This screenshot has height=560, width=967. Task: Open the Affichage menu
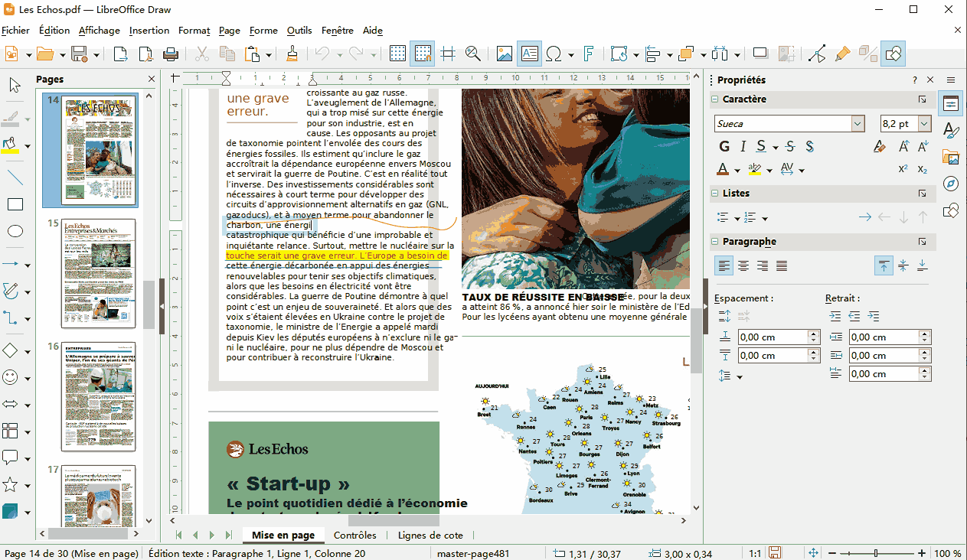tap(99, 31)
